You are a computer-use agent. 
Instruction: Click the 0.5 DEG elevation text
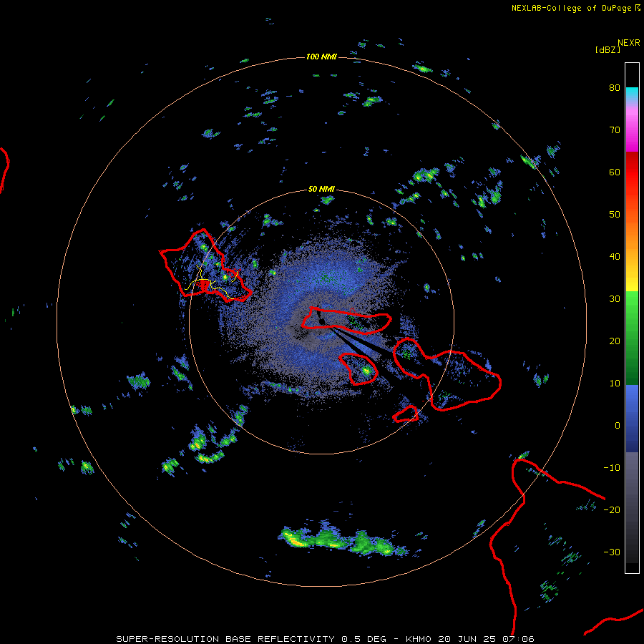coord(364,639)
